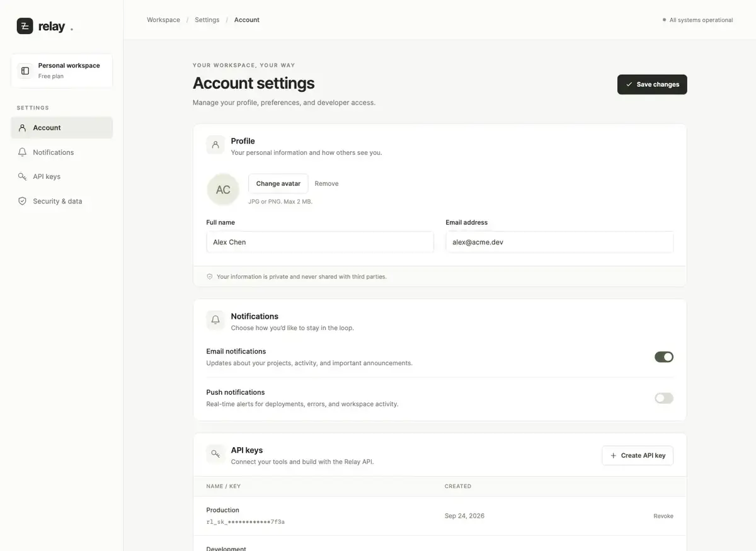Click the checkmark icon on Save changes
The image size is (756, 551).
click(629, 84)
